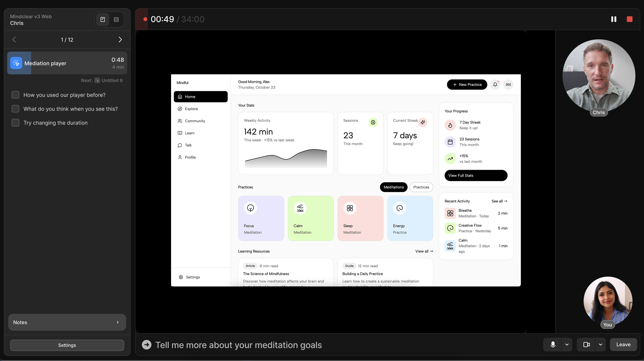Viewport: 644px width, 361px height.
Task: Click the Leave button
Action: click(x=623, y=344)
